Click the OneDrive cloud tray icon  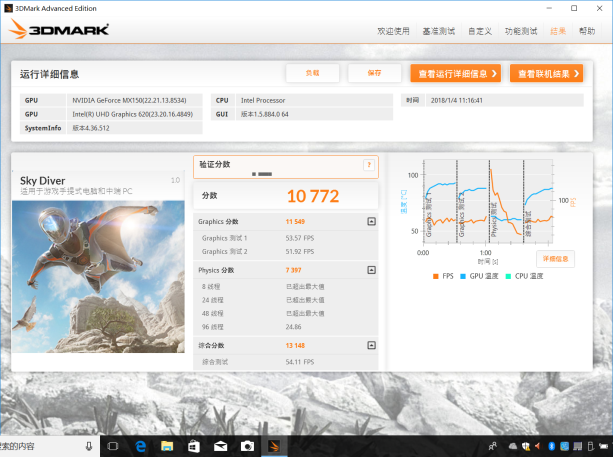[513, 446]
